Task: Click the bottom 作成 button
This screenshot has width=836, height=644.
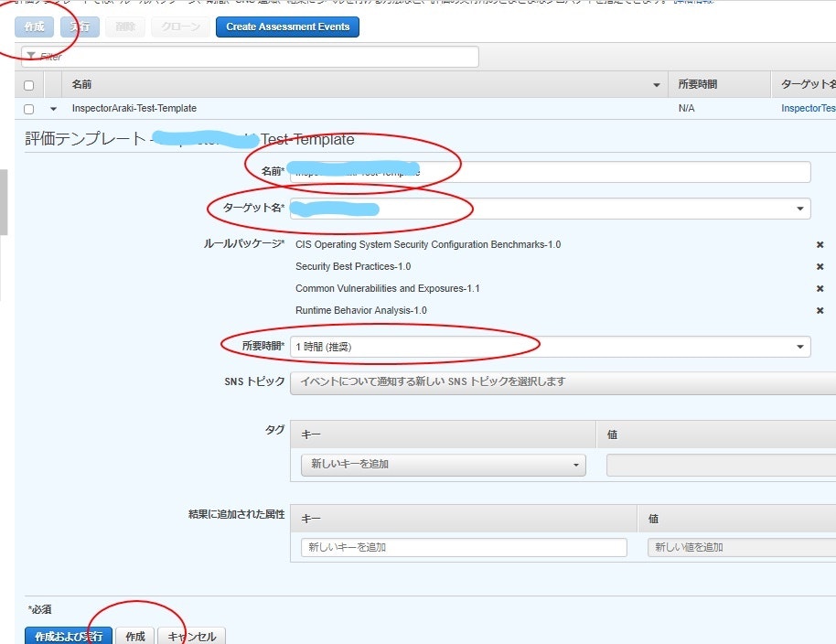Action: pyautogui.click(x=134, y=637)
